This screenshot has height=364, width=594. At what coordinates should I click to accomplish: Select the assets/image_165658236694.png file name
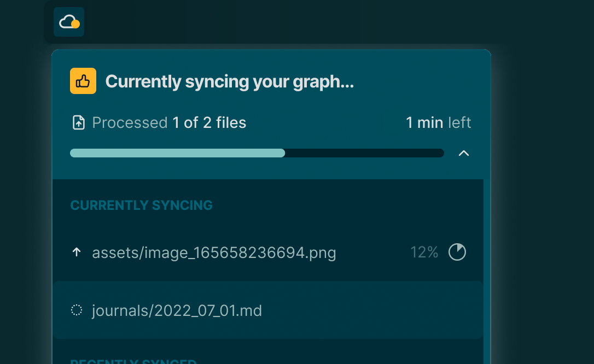tap(214, 253)
